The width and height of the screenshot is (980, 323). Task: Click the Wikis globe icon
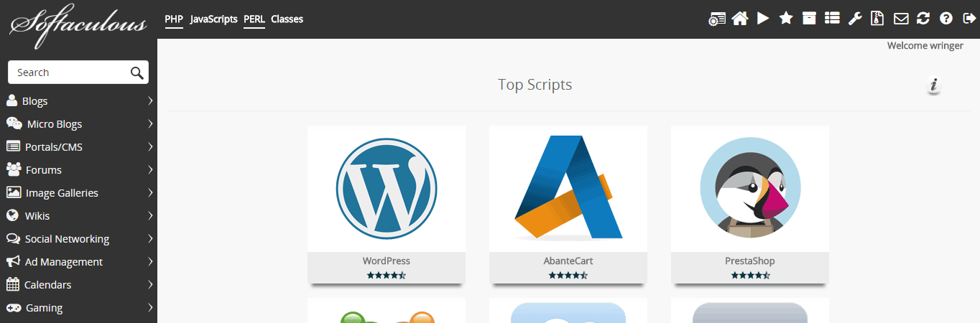point(12,215)
